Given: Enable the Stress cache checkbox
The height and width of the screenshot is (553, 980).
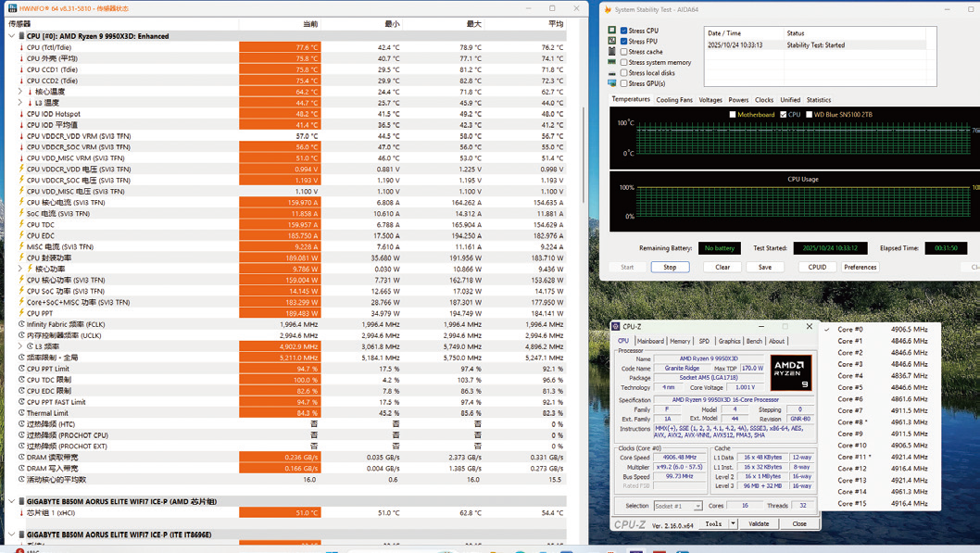Looking at the screenshot, I should point(623,52).
